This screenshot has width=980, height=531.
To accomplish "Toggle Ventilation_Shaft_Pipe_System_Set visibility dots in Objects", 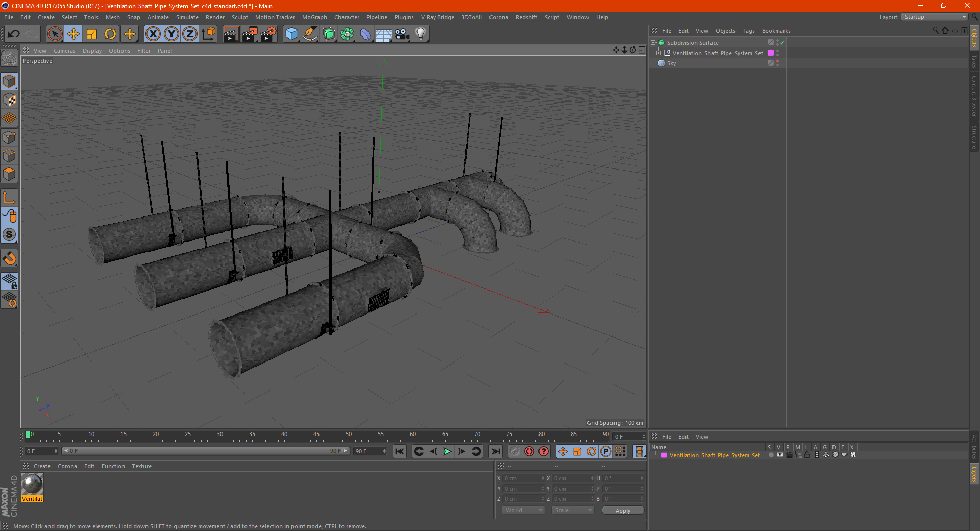I will 777,53.
